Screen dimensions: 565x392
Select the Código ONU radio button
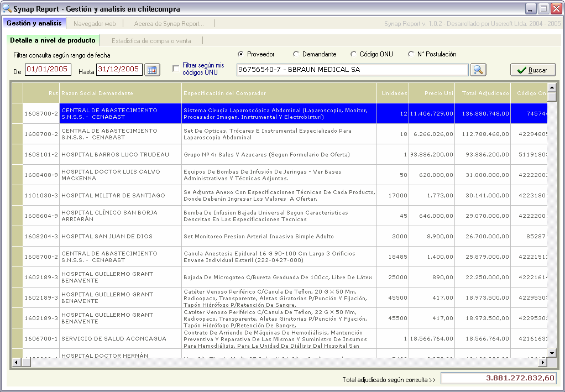353,54
